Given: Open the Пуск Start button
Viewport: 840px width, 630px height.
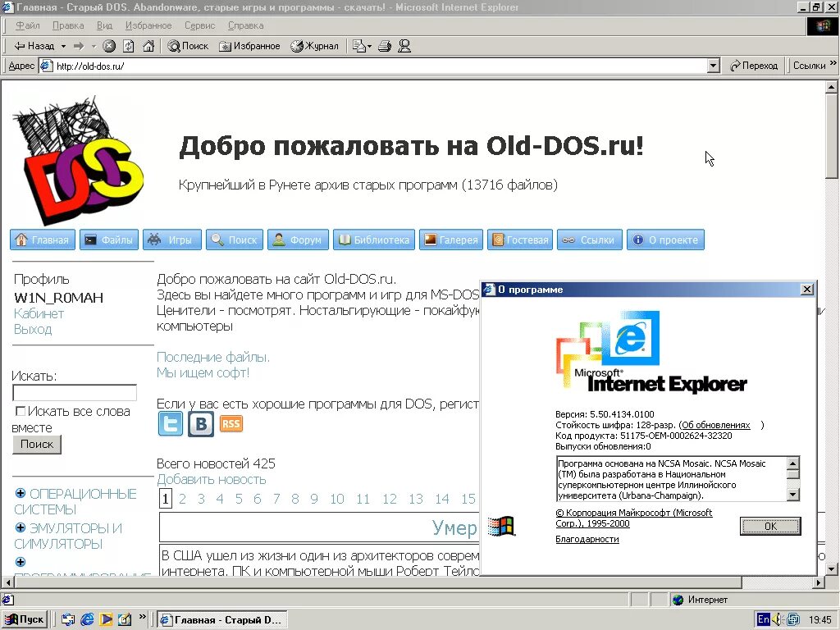Looking at the screenshot, I should pos(25,620).
